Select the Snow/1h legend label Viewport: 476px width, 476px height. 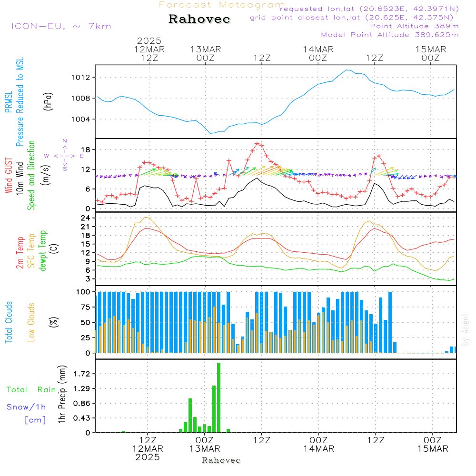click(27, 407)
